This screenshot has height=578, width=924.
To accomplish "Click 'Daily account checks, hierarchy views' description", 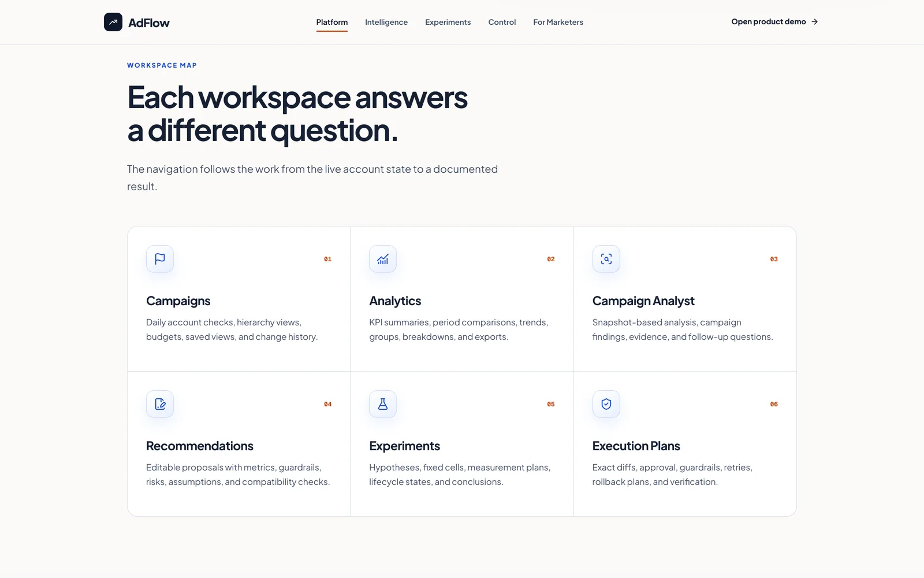I will click(232, 329).
